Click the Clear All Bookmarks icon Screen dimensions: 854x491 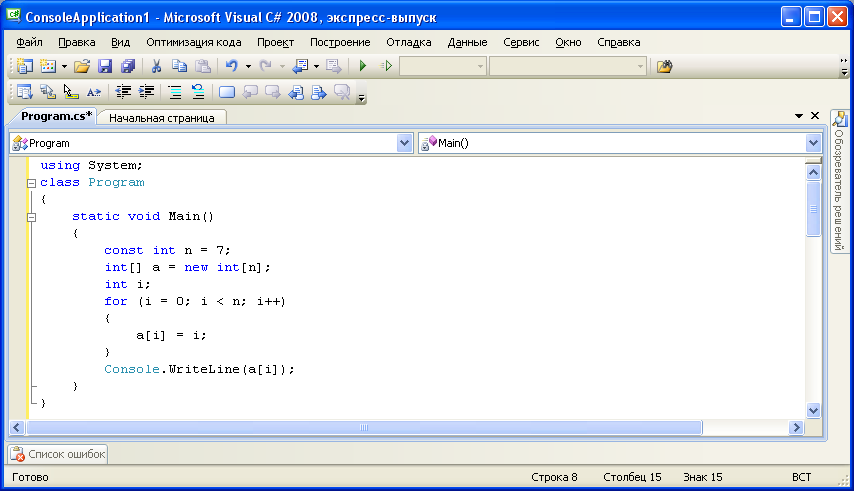(x=342, y=92)
